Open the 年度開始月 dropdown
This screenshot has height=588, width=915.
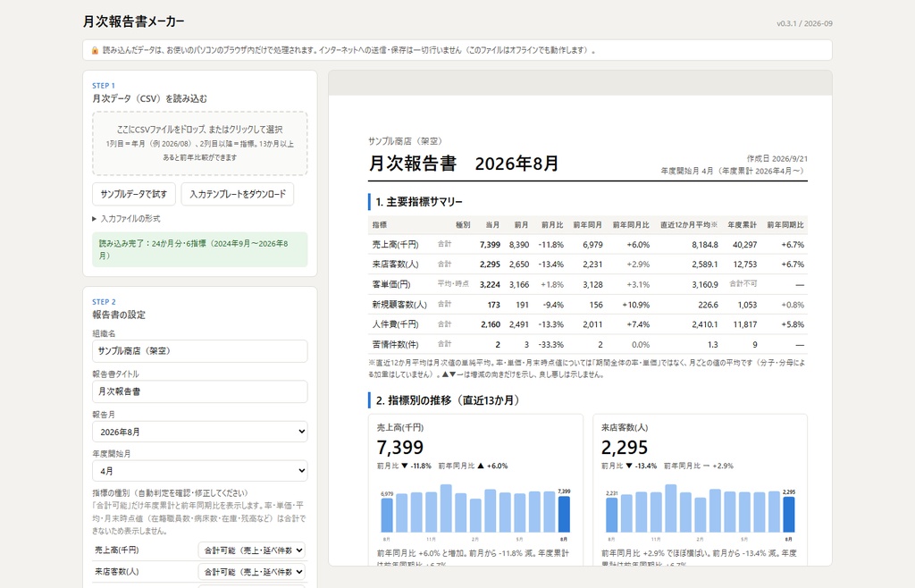pos(199,471)
